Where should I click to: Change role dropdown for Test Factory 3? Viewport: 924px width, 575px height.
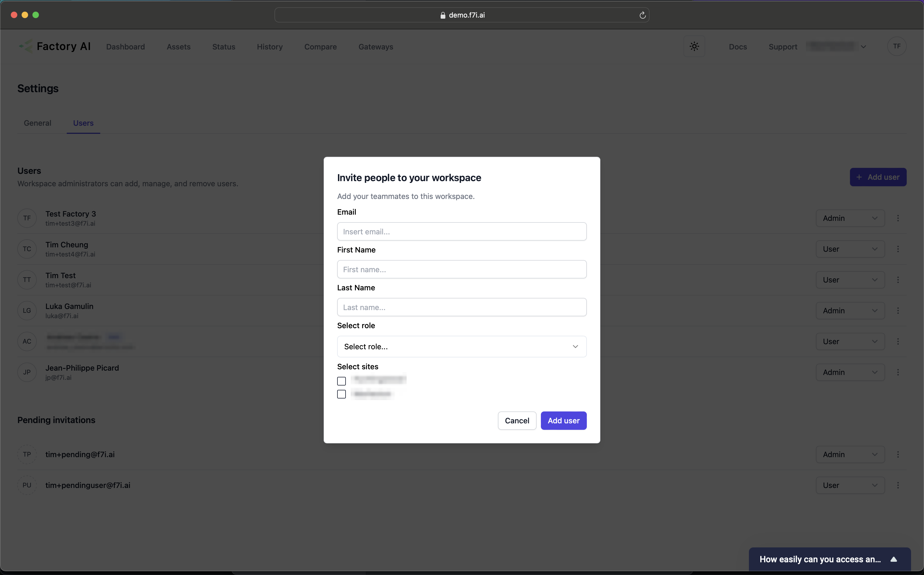850,218
